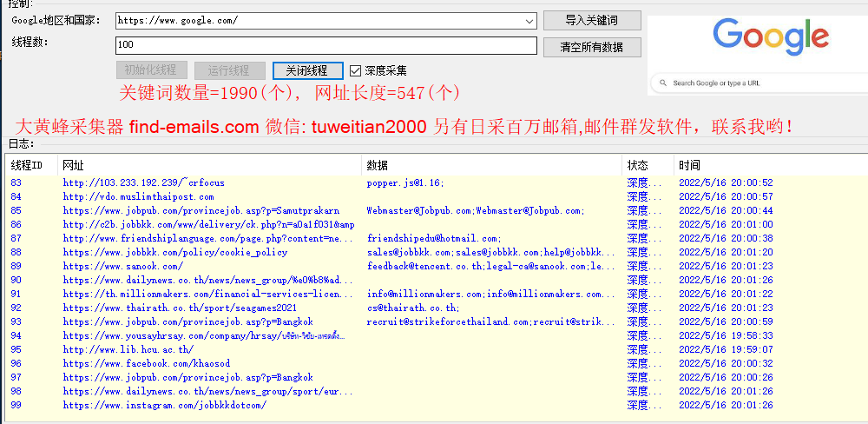Click the popper.js@1.16 data cell
This screenshot has height=424, width=868.
(405, 182)
